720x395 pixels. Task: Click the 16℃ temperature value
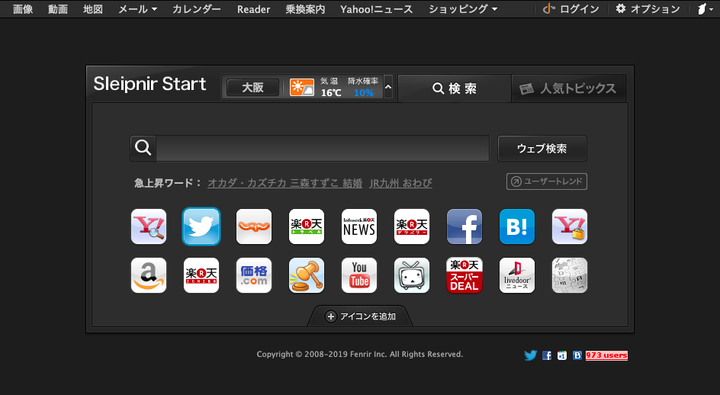pos(331,92)
